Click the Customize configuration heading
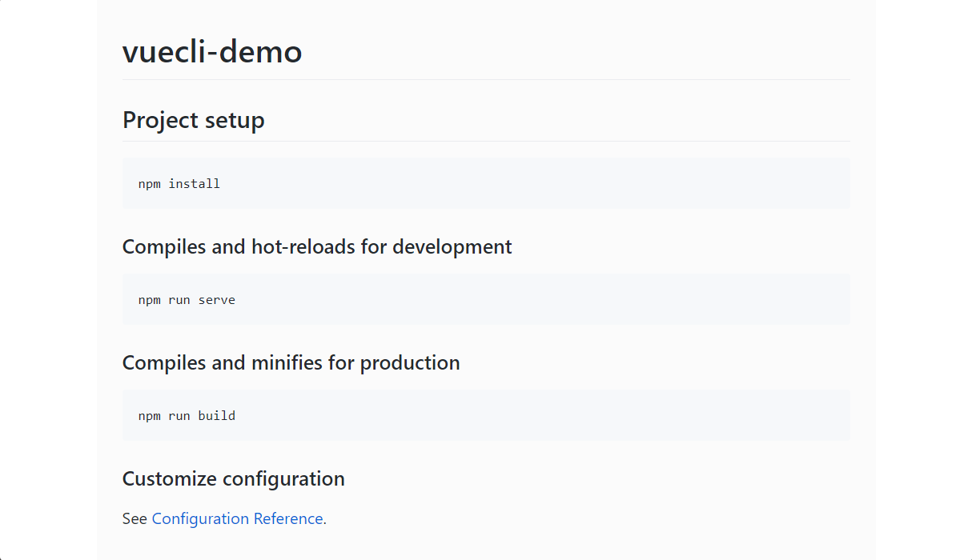Viewport: 972px width, 560px height. tap(233, 479)
